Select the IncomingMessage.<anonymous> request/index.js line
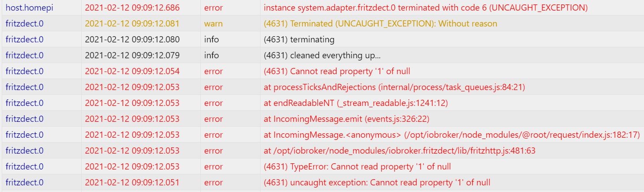This screenshot has width=644, height=192. tap(452, 135)
